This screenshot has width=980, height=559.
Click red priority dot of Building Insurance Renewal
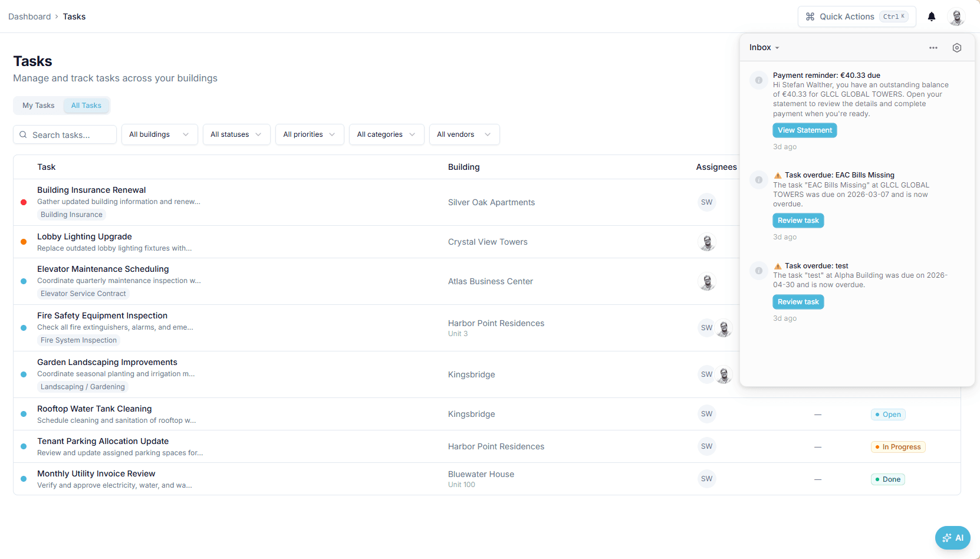pos(24,202)
